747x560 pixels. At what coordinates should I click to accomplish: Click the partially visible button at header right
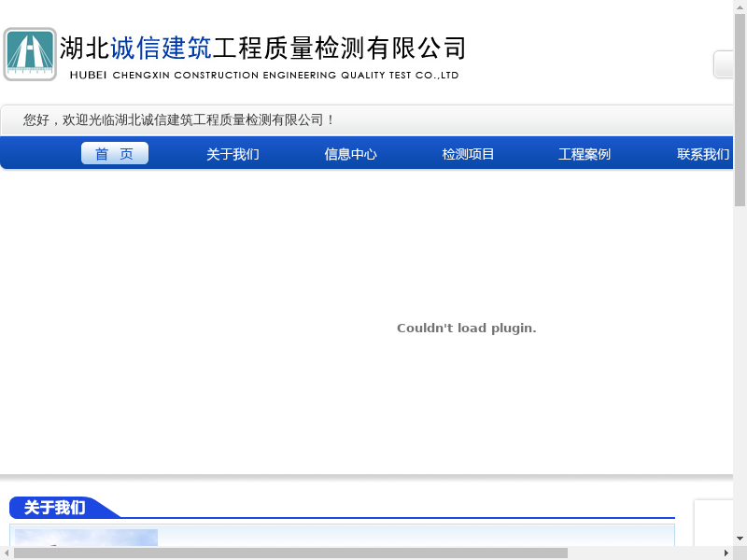pos(723,63)
